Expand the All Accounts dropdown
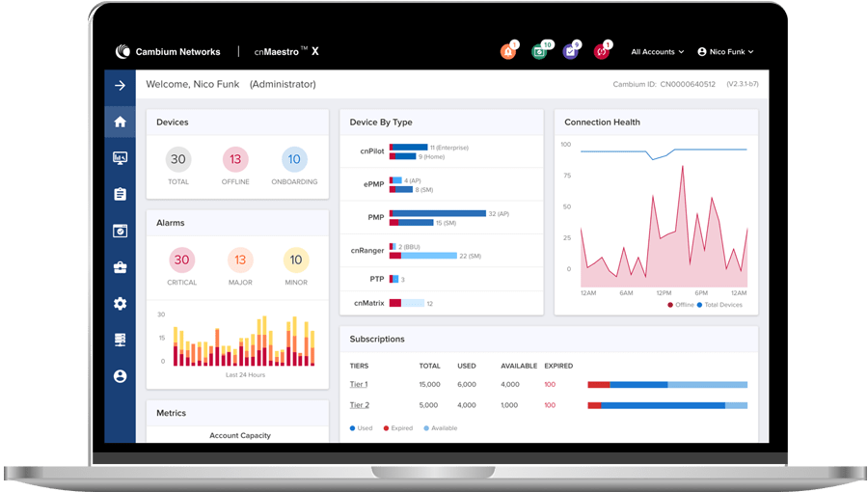 (658, 52)
